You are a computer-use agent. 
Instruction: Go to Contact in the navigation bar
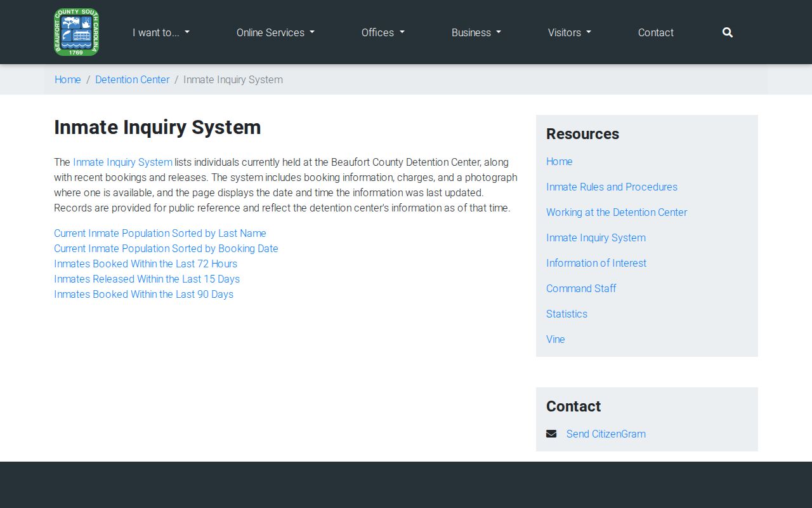(x=656, y=32)
